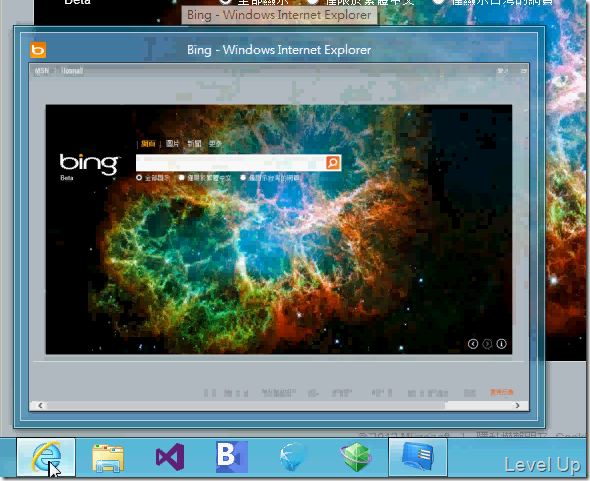Open the blue globe app on the taskbar
The height and width of the screenshot is (481, 590).
pos(293,457)
